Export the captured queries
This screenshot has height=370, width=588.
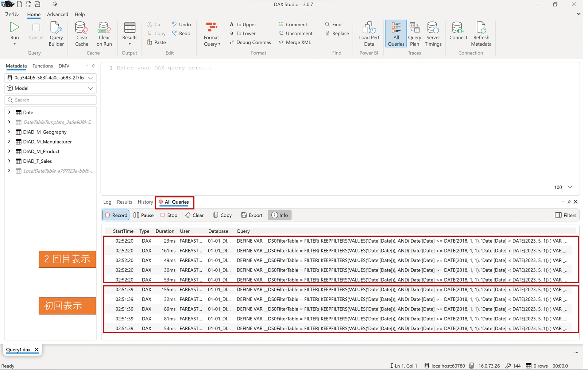[x=252, y=215]
